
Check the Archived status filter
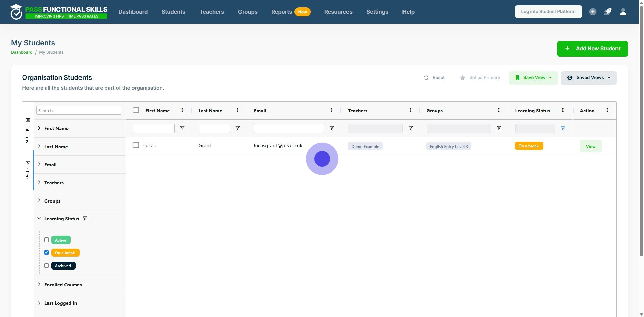(x=47, y=266)
